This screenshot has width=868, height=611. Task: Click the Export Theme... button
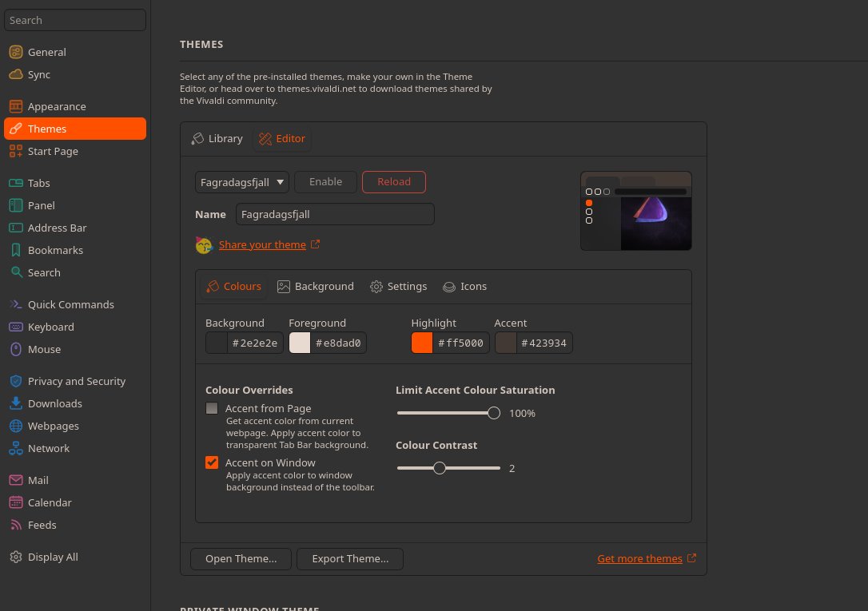(x=350, y=558)
